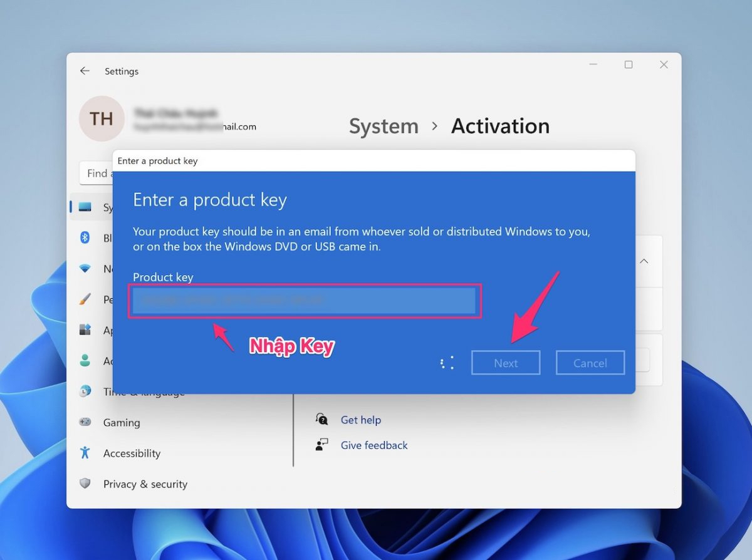
Task: Click the Get help icon
Action: 321,419
